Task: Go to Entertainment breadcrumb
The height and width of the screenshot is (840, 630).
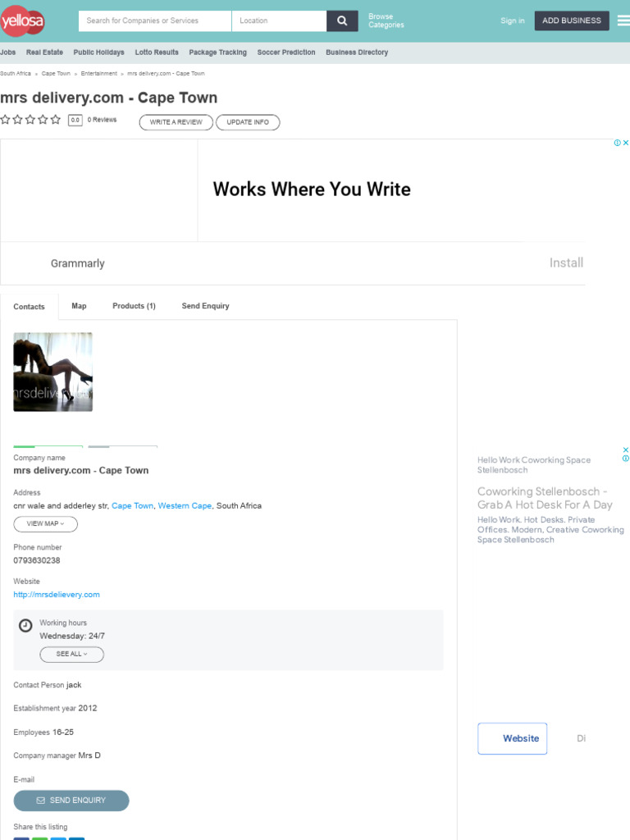Action: [x=98, y=73]
